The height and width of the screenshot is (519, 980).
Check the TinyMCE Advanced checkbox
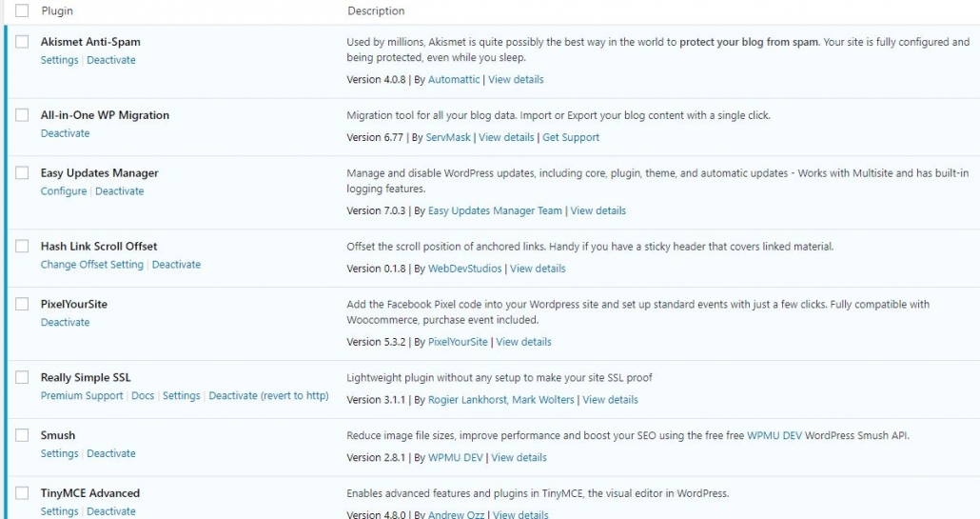[x=22, y=492]
